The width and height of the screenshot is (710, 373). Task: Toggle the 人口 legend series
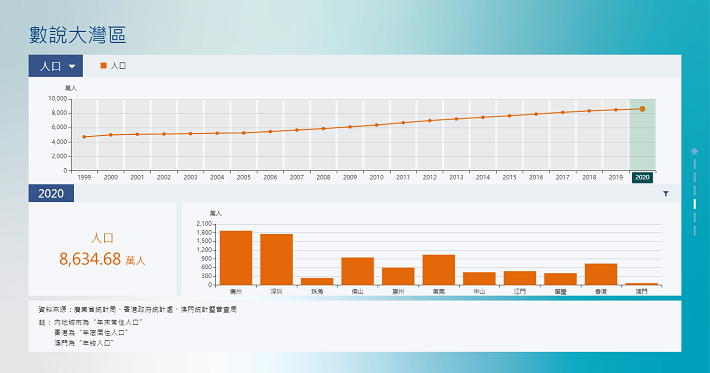pyautogui.click(x=113, y=66)
